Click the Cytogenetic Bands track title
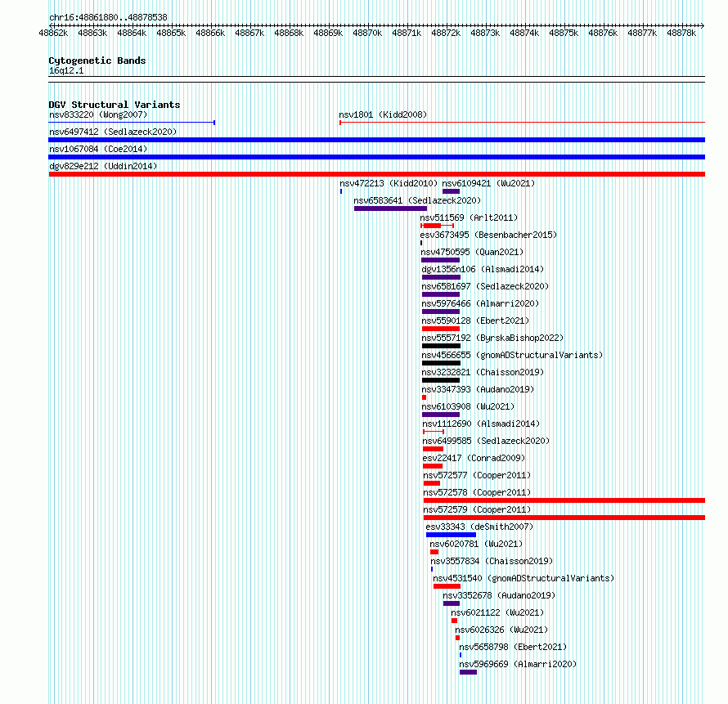This screenshot has height=704, width=728. pyautogui.click(x=97, y=61)
